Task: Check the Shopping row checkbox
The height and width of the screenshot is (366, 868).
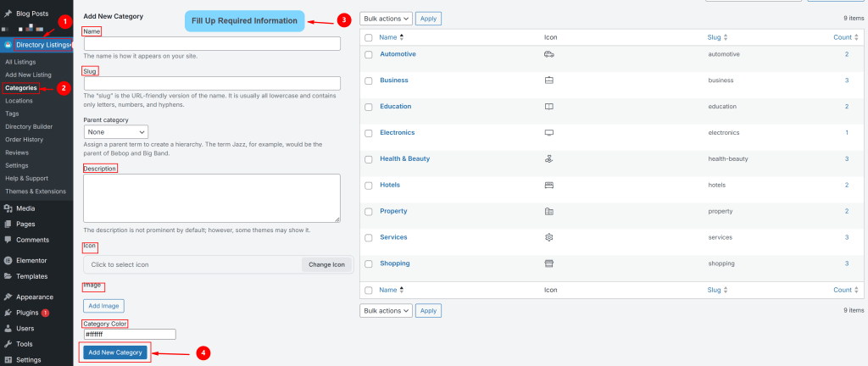Action: pyautogui.click(x=369, y=264)
